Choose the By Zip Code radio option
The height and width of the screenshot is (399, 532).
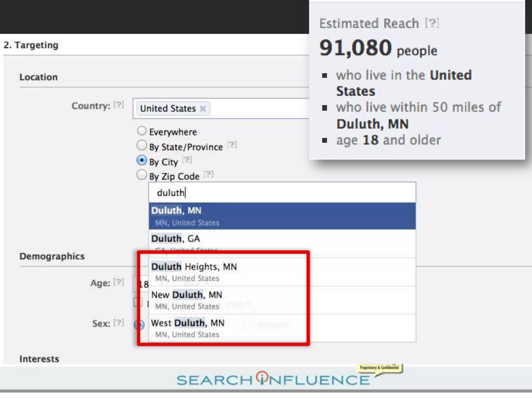[142, 175]
